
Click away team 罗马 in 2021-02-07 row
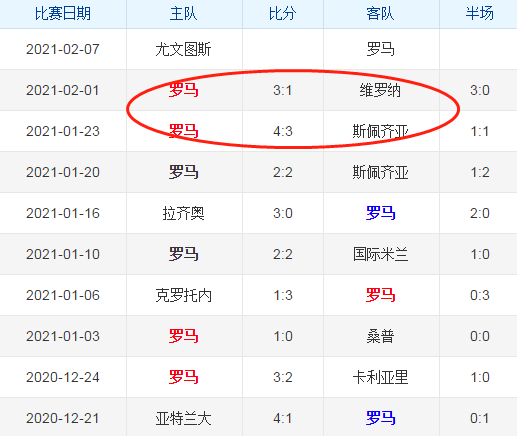coord(381,49)
